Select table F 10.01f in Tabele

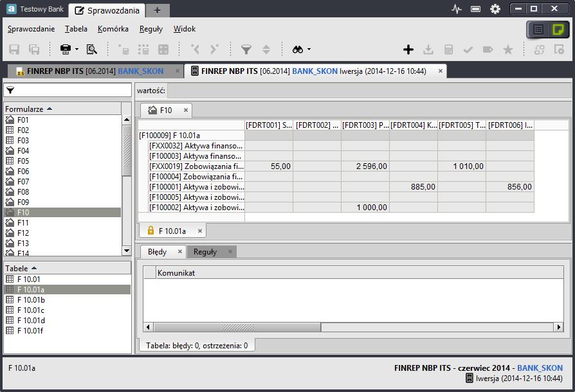(68, 330)
